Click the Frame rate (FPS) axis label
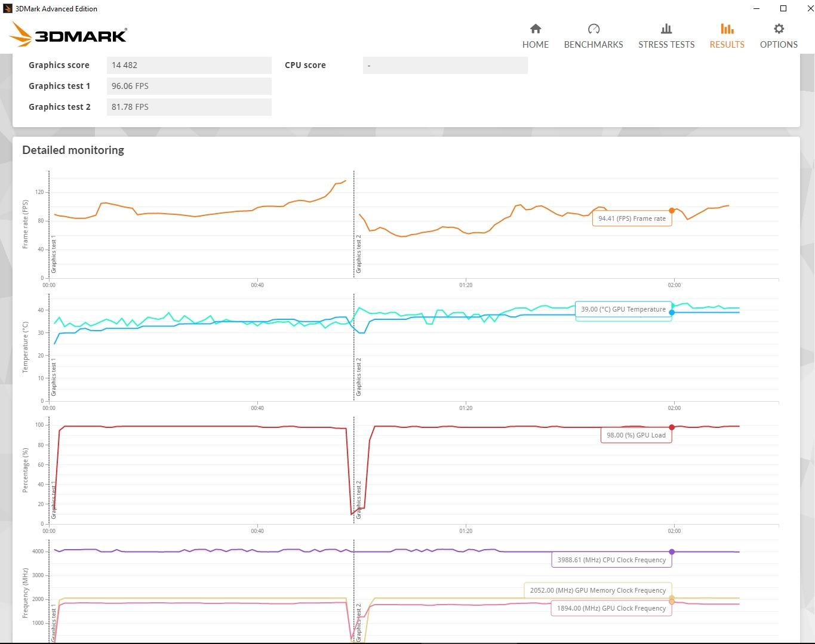This screenshot has width=815, height=644. 25,224
